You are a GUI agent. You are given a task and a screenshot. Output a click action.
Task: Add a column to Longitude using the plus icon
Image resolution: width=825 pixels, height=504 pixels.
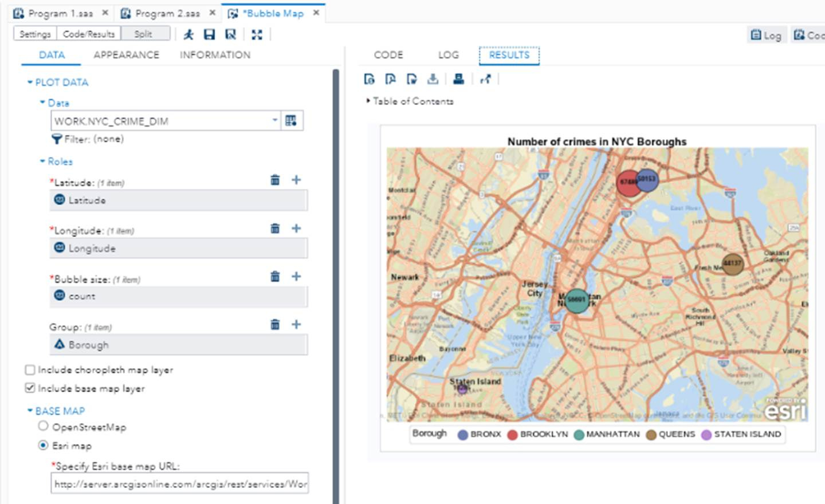296,228
